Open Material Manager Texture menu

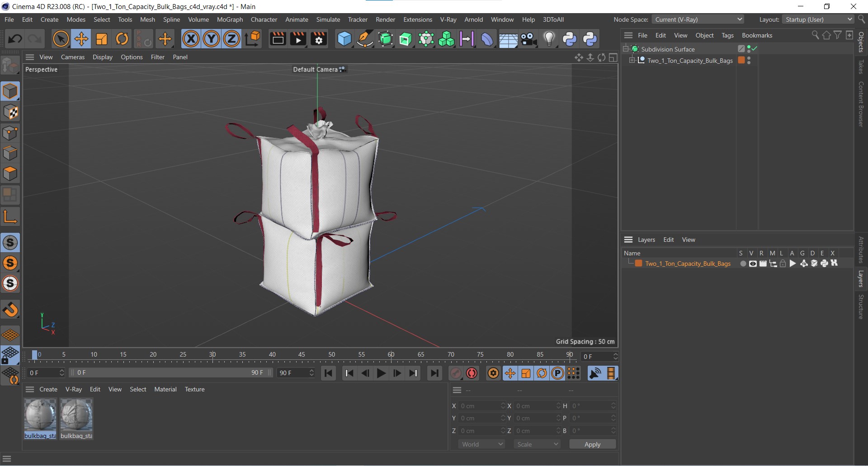(x=194, y=390)
